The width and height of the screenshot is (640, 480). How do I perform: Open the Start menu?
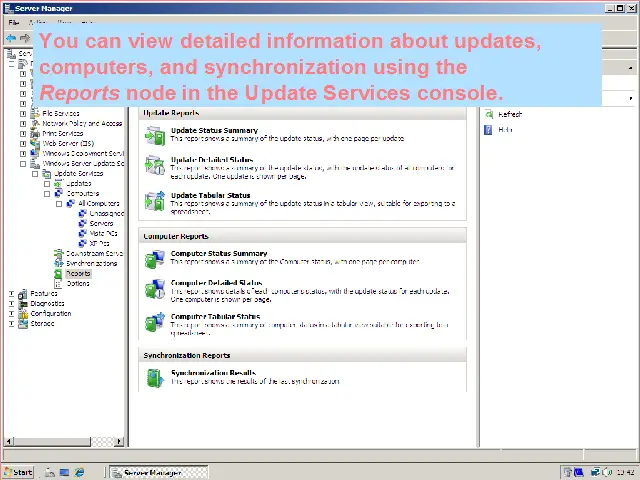[x=18, y=472]
